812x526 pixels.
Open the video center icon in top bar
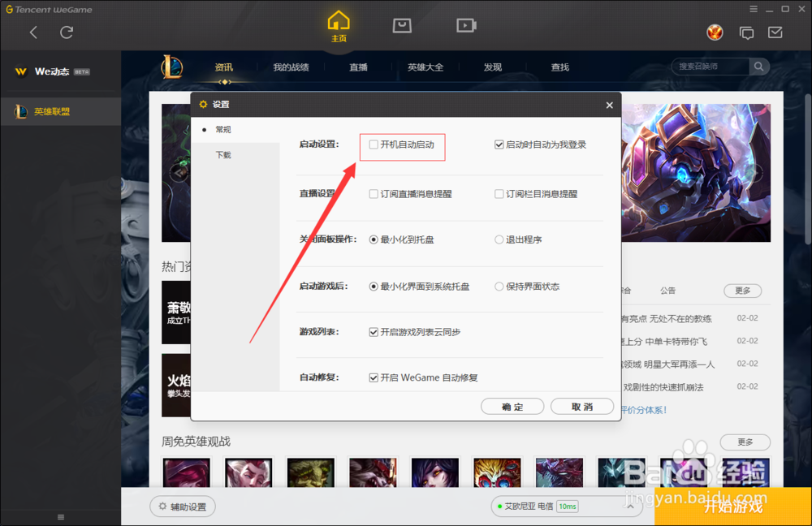point(465,25)
